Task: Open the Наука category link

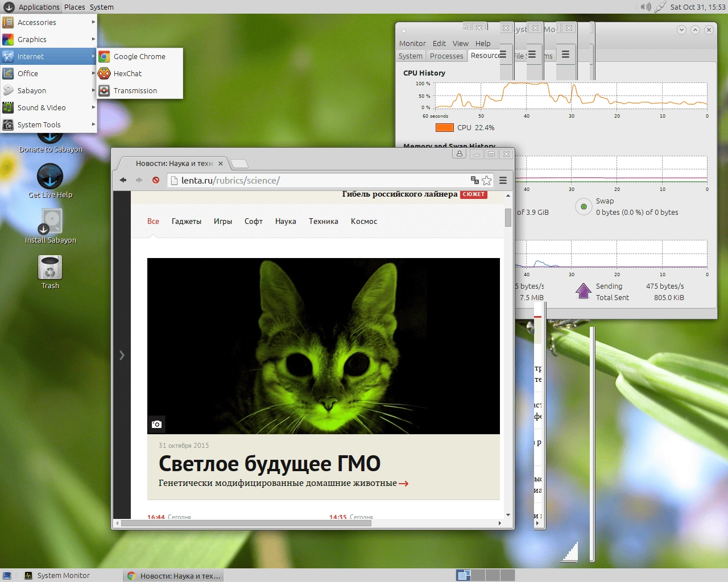Action: [x=286, y=221]
